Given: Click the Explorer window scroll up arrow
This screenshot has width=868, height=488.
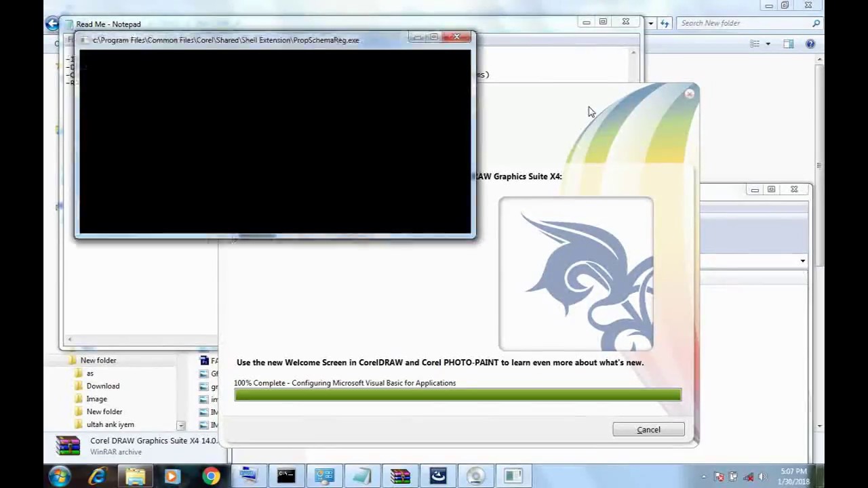Looking at the screenshot, I should point(819,60).
